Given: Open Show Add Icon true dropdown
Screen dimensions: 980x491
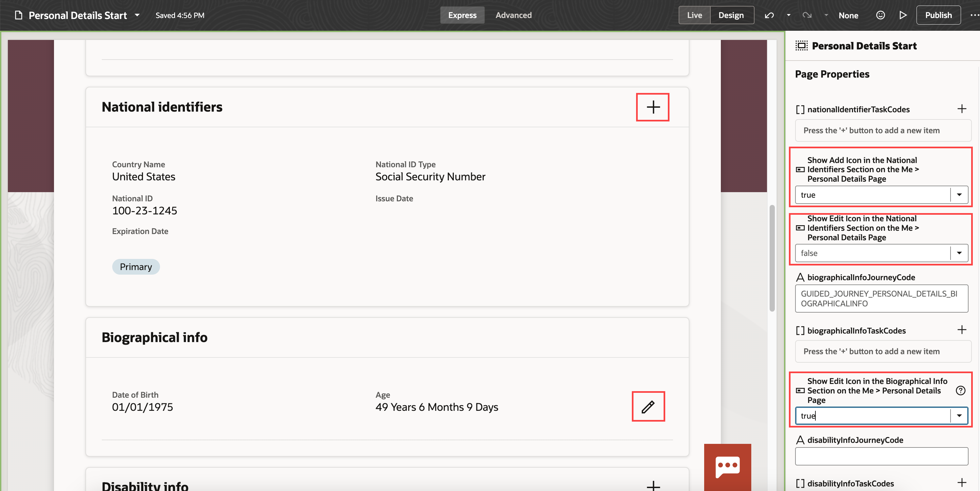Looking at the screenshot, I should (x=959, y=195).
